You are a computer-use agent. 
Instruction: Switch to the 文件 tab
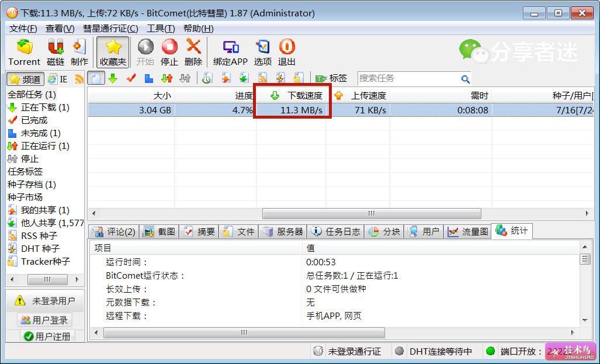pyautogui.click(x=238, y=231)
